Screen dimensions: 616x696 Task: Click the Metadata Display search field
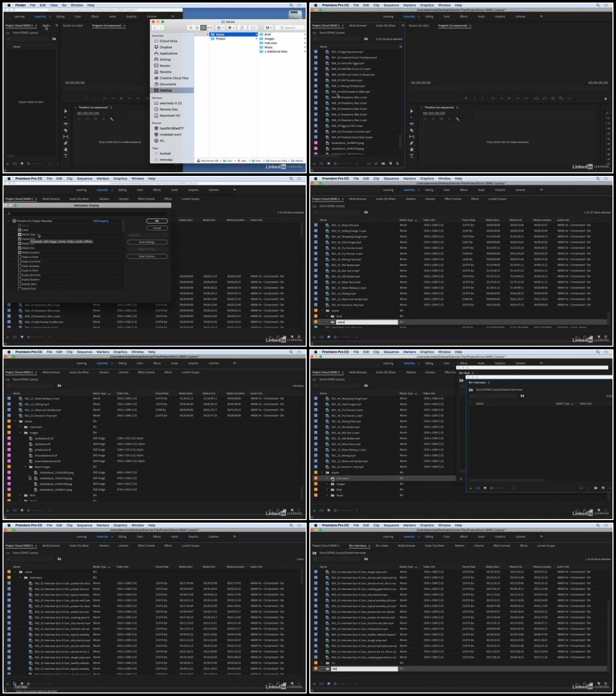86,213
